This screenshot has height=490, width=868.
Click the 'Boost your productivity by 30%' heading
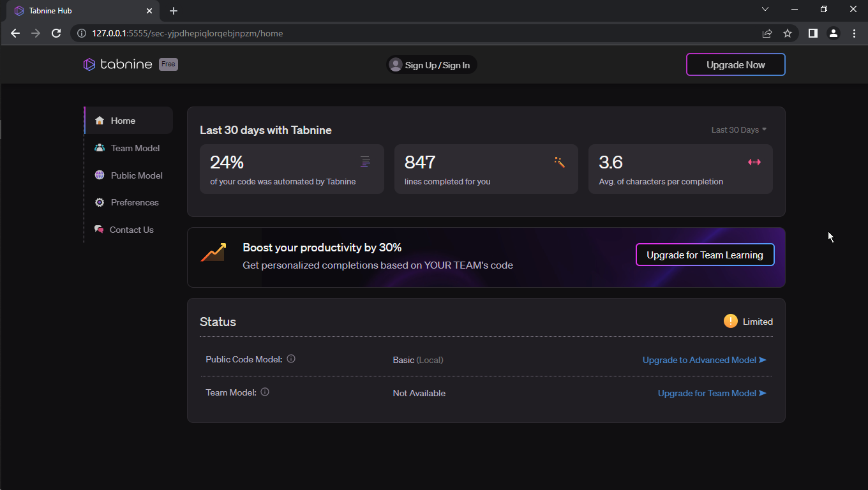click(322, 248)
